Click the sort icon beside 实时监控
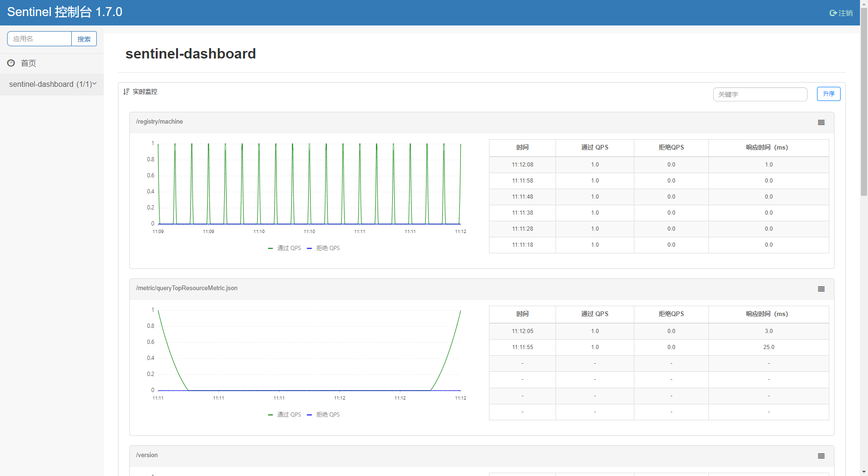Image resolution: width=868 pixels, height=476 pixels. 126,92
